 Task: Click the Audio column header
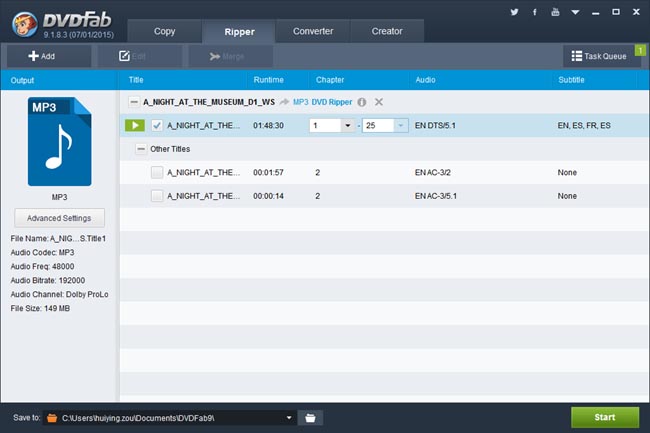point(425,80)
